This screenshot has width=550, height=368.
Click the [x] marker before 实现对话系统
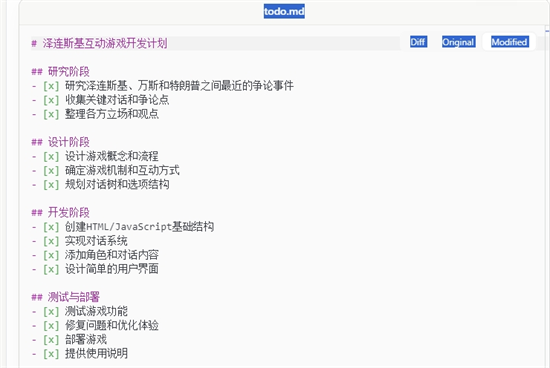(x=51, y=241)
